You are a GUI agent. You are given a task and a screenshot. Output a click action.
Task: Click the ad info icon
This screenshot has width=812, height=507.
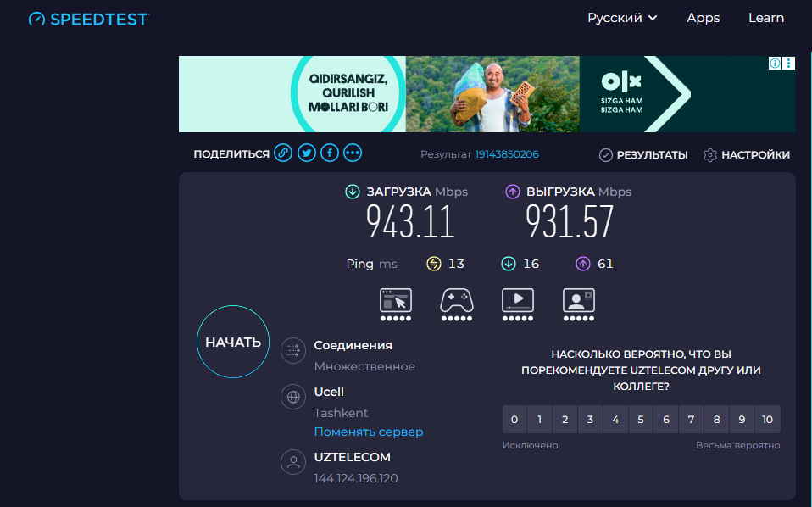[775, 64]
